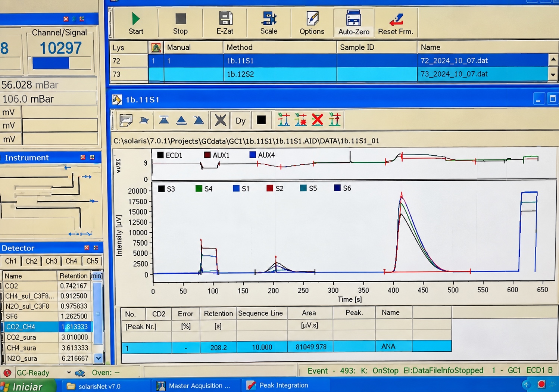Toggle the AUX1 legend marker
The height and width of the screenshot is (392, 559).
pos(207,155)
